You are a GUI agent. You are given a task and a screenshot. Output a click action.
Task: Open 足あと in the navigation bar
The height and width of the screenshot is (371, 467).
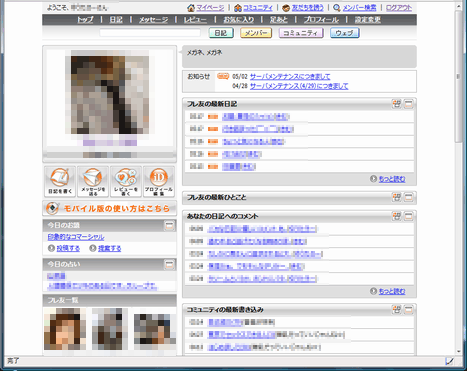[279, 20]
